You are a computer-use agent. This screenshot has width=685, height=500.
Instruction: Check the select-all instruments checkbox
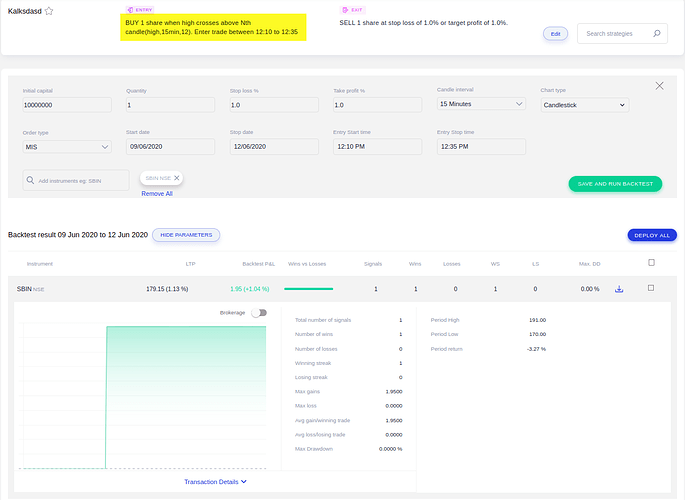click(651, 262)
